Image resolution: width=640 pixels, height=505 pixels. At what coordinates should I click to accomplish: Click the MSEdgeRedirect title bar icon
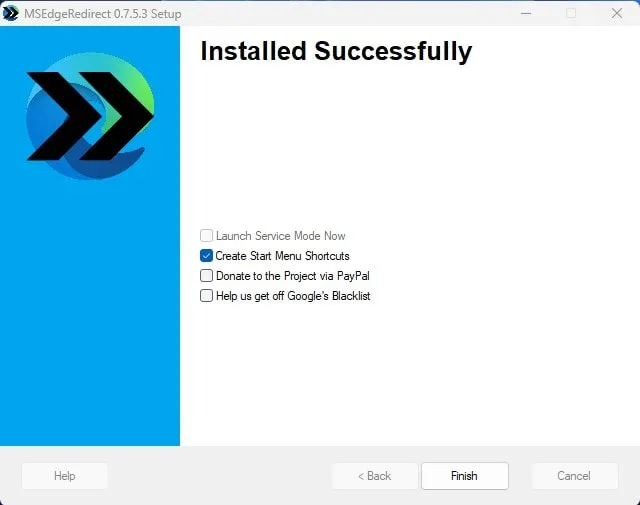point(10,13)
